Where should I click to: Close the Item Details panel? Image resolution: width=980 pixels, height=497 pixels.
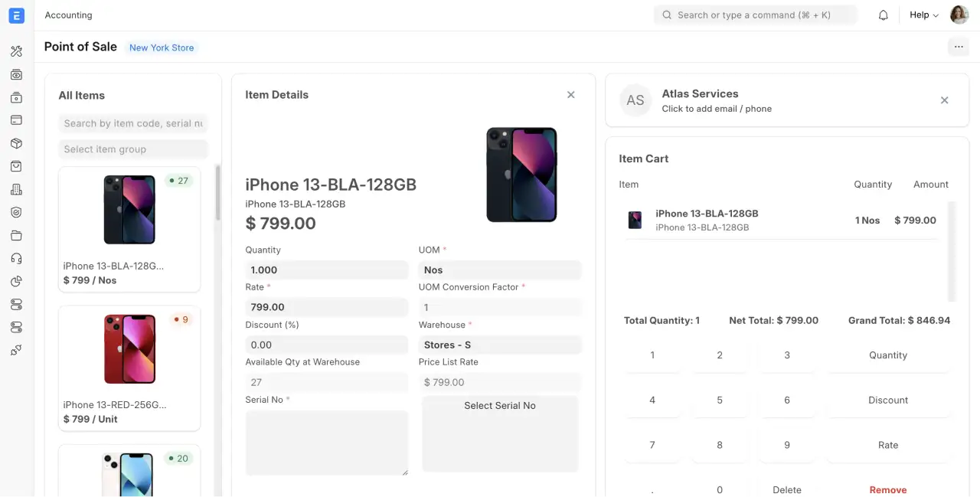tap(570, 95)
